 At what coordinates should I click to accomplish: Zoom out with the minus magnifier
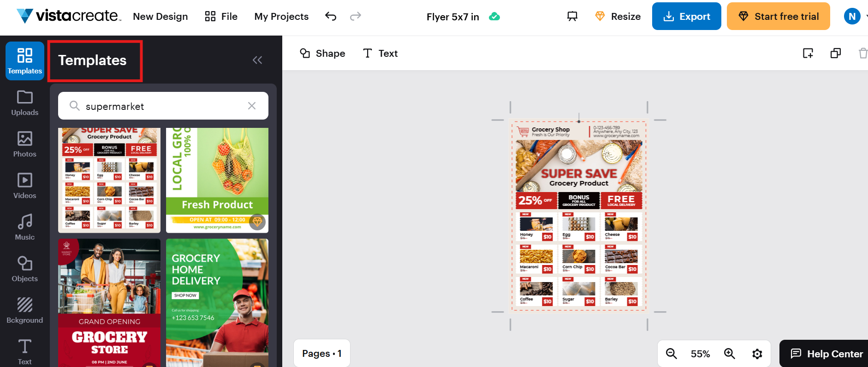tap(672, 354)
